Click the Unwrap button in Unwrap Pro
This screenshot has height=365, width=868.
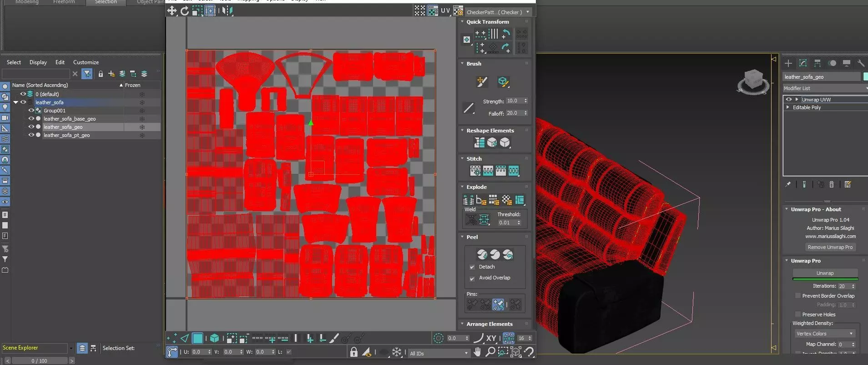[825, 273]
